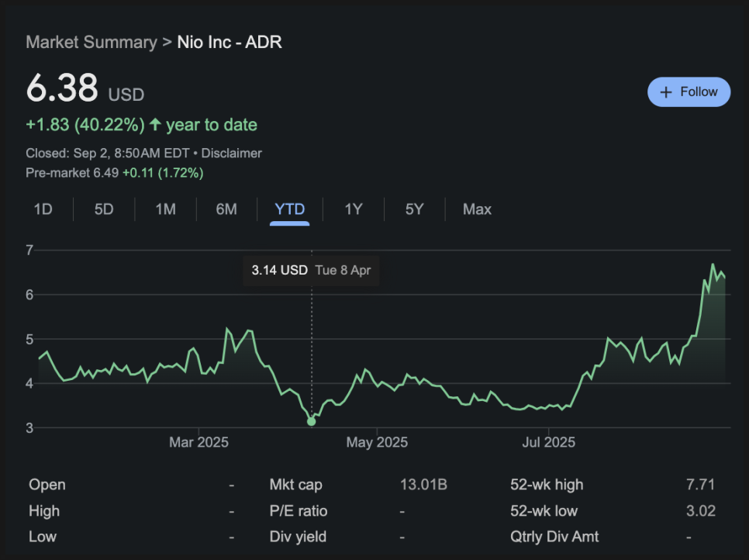Screen dimensions: 749x560
Task: Click the Jul 2025 axis label
Action: point(548,442)
